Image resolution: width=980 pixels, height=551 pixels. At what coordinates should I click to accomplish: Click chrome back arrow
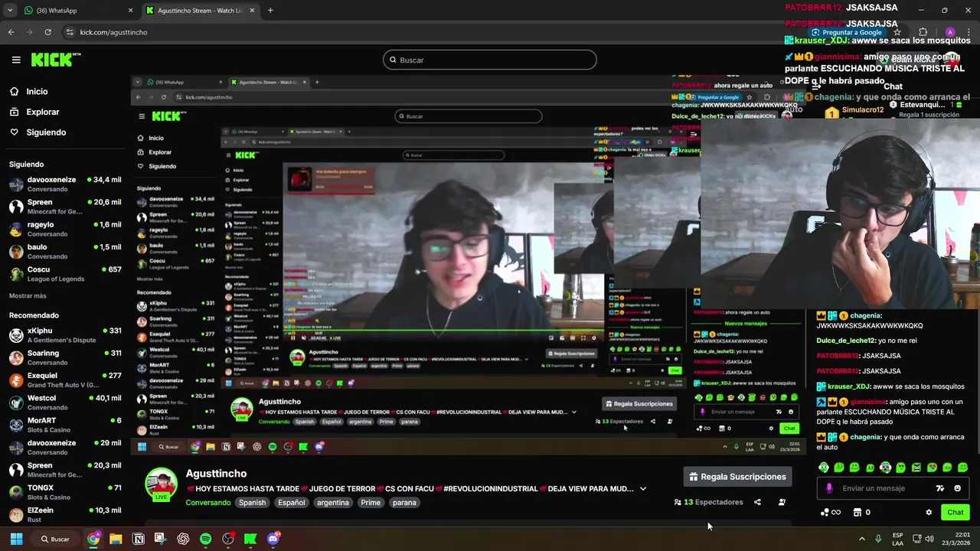(x=11, y=32)
